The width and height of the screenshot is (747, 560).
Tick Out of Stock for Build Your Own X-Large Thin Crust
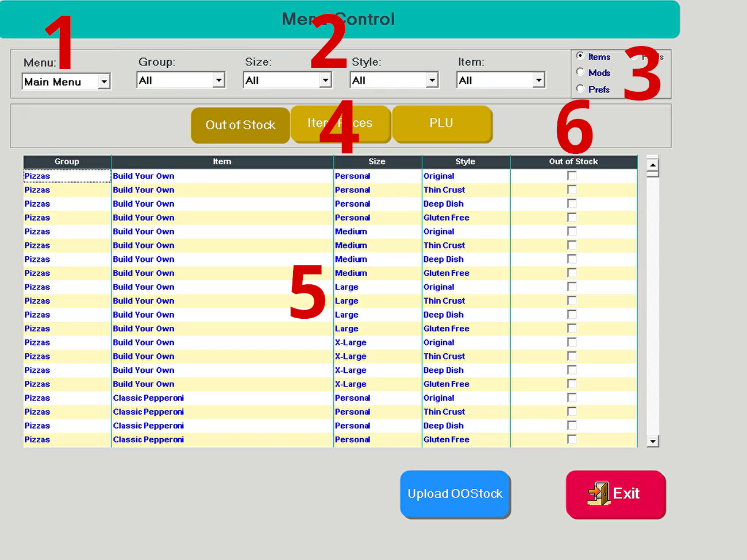point(572,356)
